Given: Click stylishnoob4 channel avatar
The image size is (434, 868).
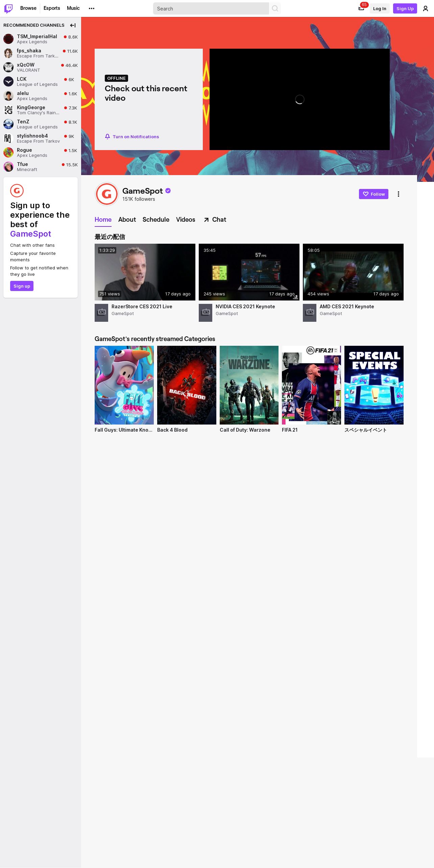Looking at the screenshot, I should (x=8, y=138).
